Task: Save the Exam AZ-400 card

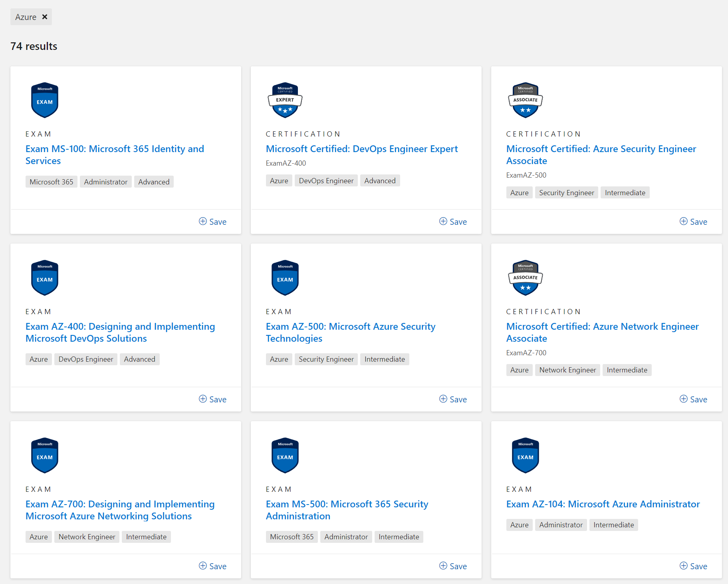Action: 213,399
